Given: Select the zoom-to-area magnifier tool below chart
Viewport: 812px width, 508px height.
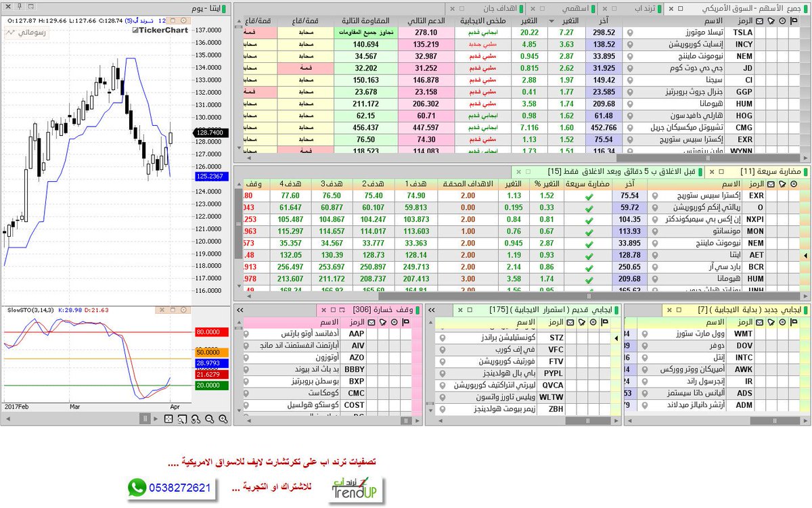Looking at the screenshot, I should (182, 419).
